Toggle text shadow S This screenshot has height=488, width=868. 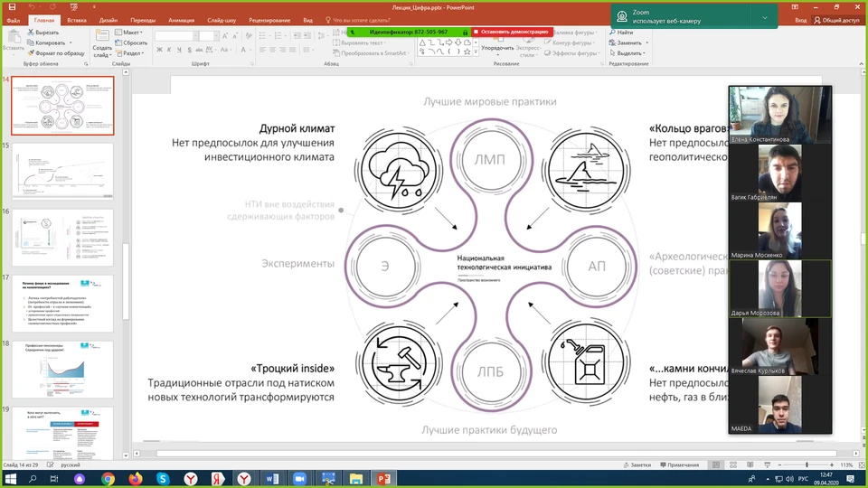coord(189,50)
